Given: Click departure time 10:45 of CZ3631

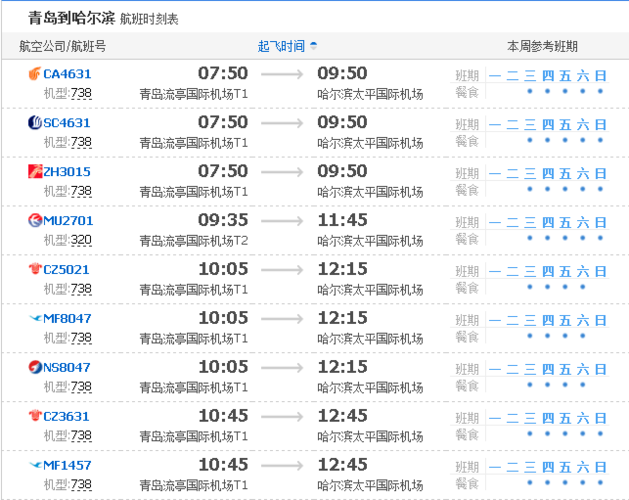Looking at the screenshot, I should [223, 416].
